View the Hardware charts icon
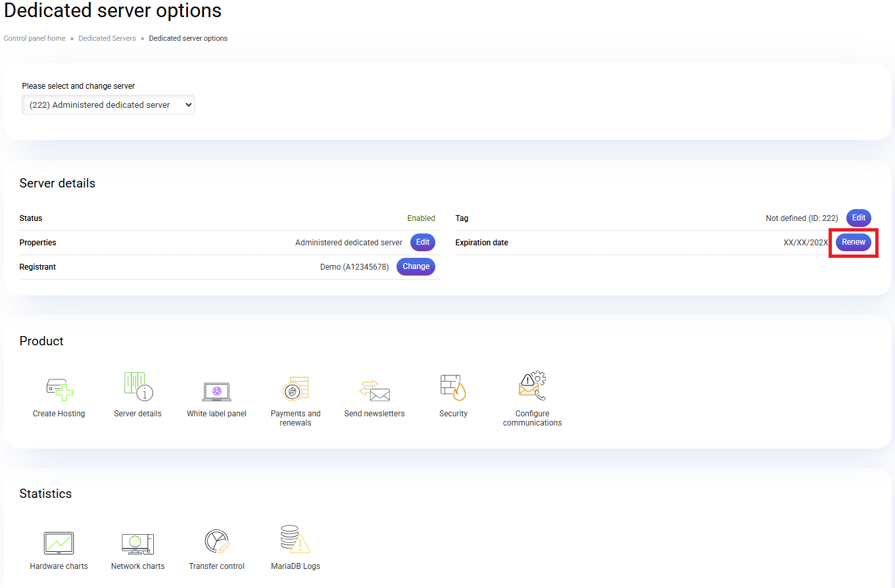The height and width of the screenshot is (588, 895). click(x=59, y=543)
